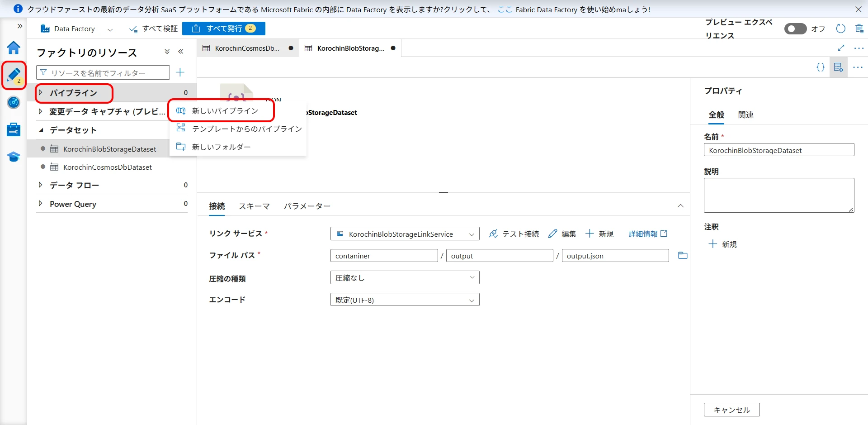The width and height of the screenshot is (868, 425).
Task: Click the すべて発行 publish button
Action: coord(224,29)
